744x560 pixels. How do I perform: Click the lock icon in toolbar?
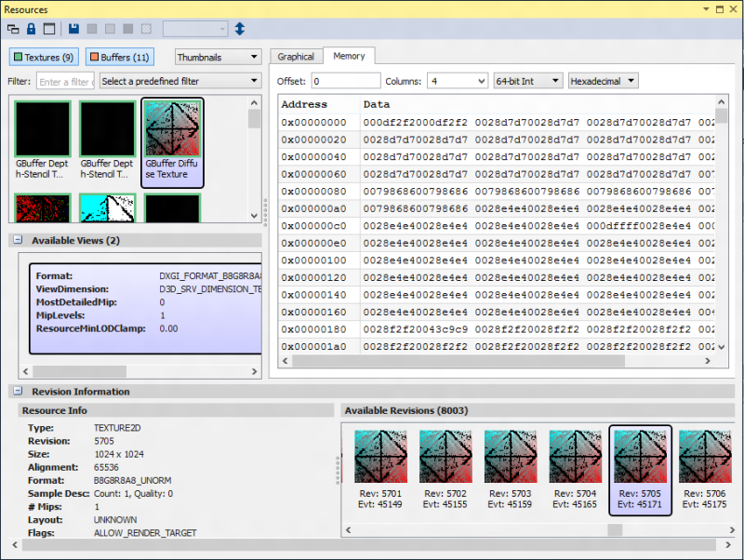coord(31,30)
